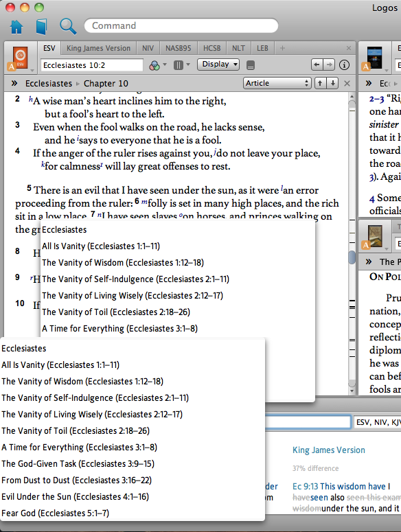
Task: Switch to the ESV tab
Action: (x=49, y=48)
